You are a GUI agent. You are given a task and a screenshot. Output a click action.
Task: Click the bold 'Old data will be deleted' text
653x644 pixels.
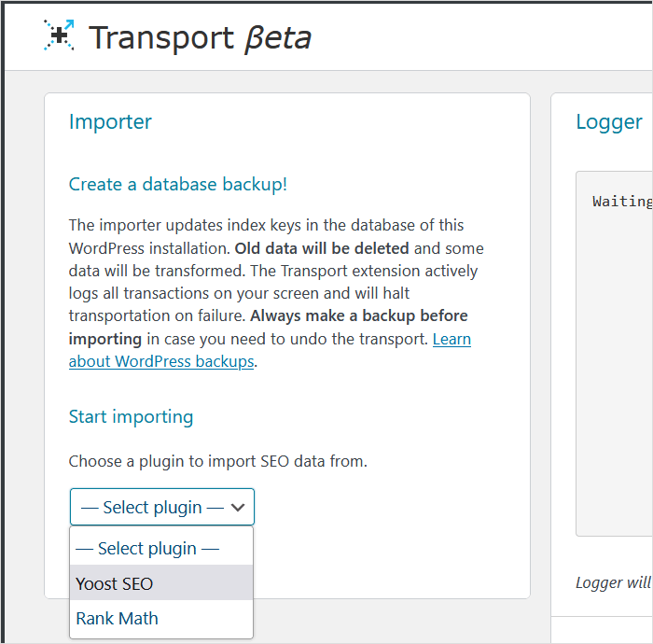click(x=322, y=248)
